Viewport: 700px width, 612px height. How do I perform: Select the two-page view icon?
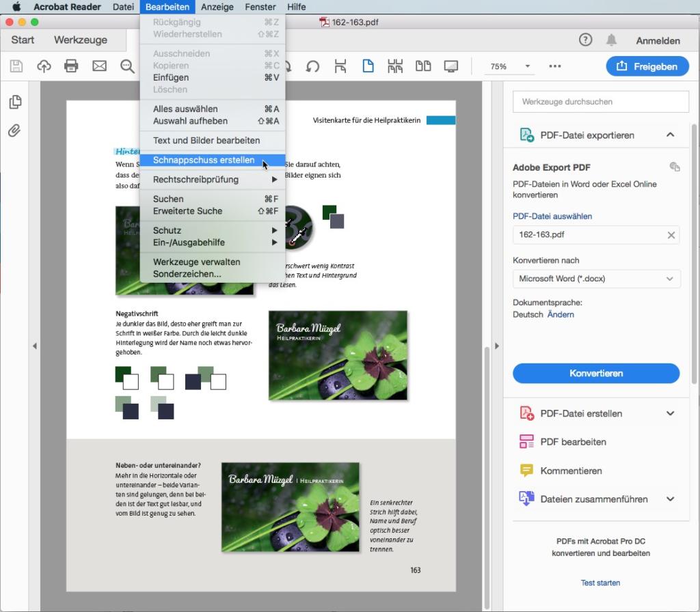(x=423, y=66)
